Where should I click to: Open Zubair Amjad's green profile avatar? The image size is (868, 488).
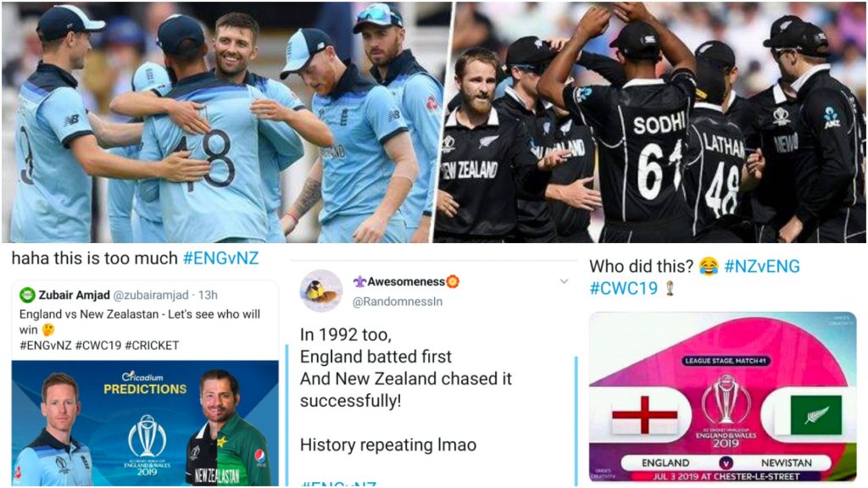pos(27,295)
